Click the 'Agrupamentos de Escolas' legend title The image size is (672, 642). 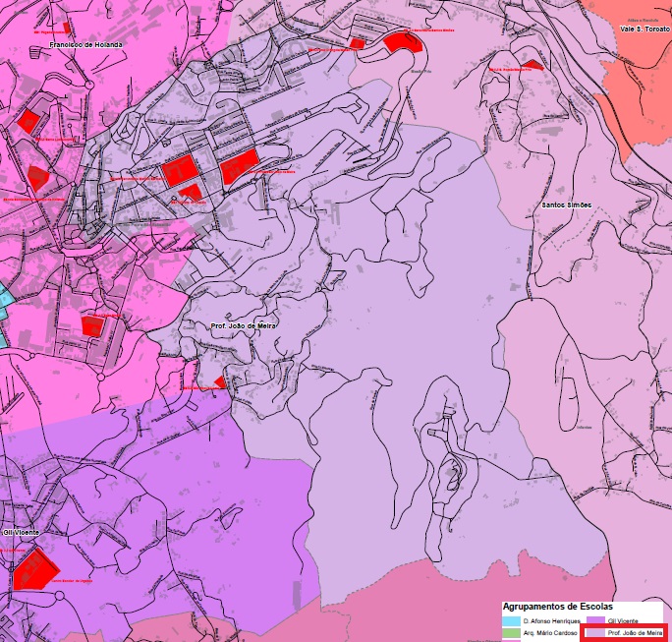pyautogui.click(x=558, y=607)
